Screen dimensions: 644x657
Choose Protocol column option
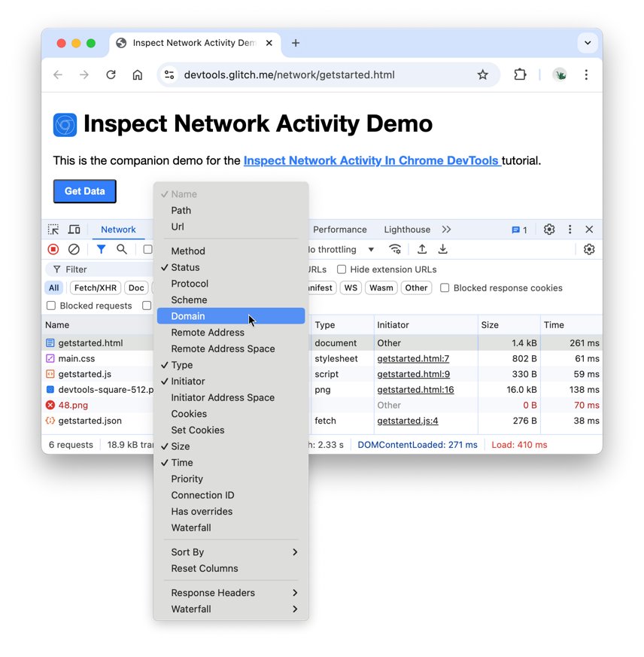[231, 284]
